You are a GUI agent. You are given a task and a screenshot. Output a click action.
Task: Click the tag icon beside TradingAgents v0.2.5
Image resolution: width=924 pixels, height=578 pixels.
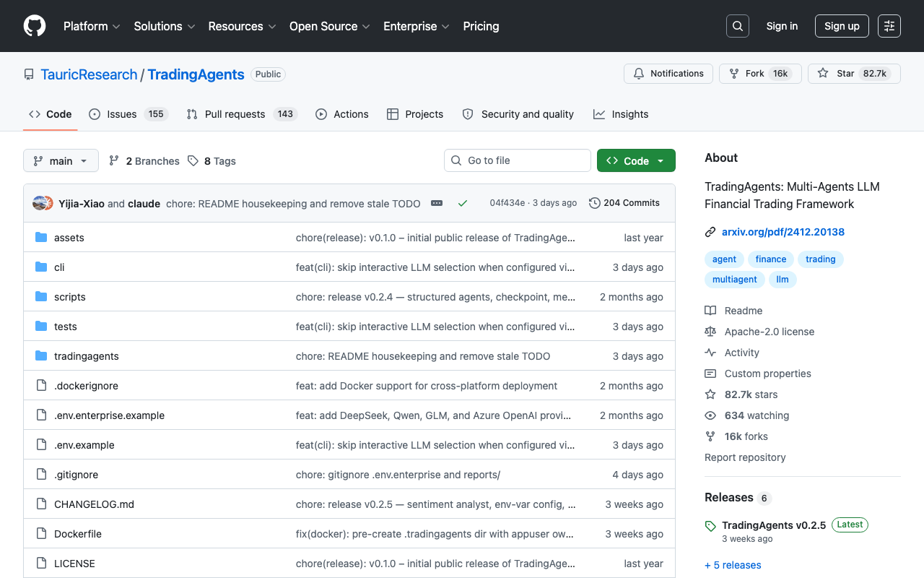click(x=710, y=526)
